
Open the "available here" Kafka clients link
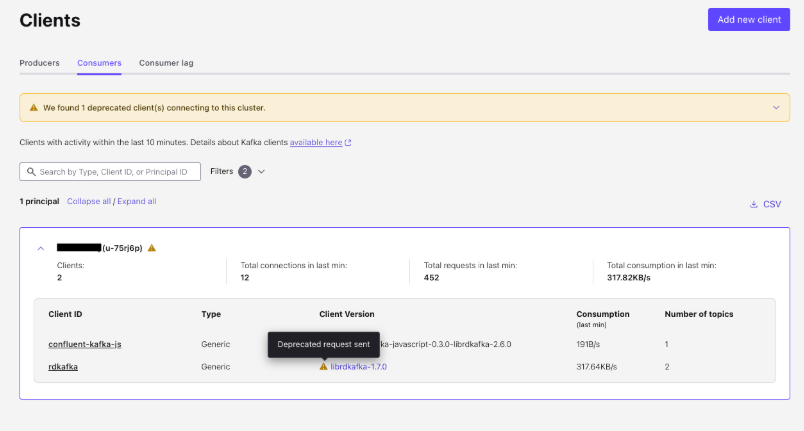(316, 143)
